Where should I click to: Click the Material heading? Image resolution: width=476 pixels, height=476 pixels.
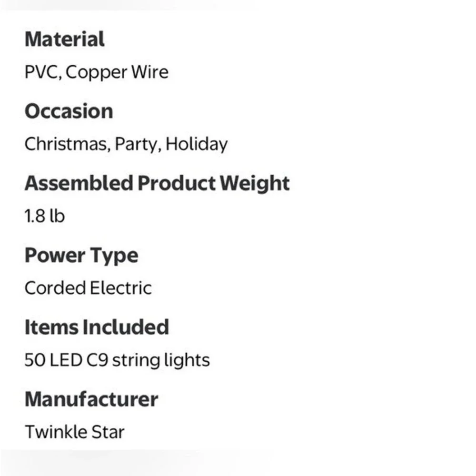click(x=64, y=40)
